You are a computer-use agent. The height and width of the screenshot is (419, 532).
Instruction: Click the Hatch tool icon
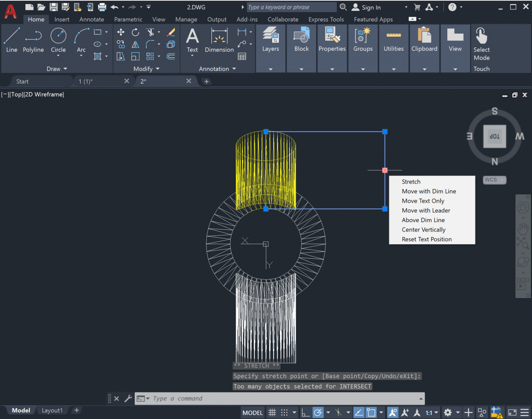pyautogui.click(x=98, y=57)
